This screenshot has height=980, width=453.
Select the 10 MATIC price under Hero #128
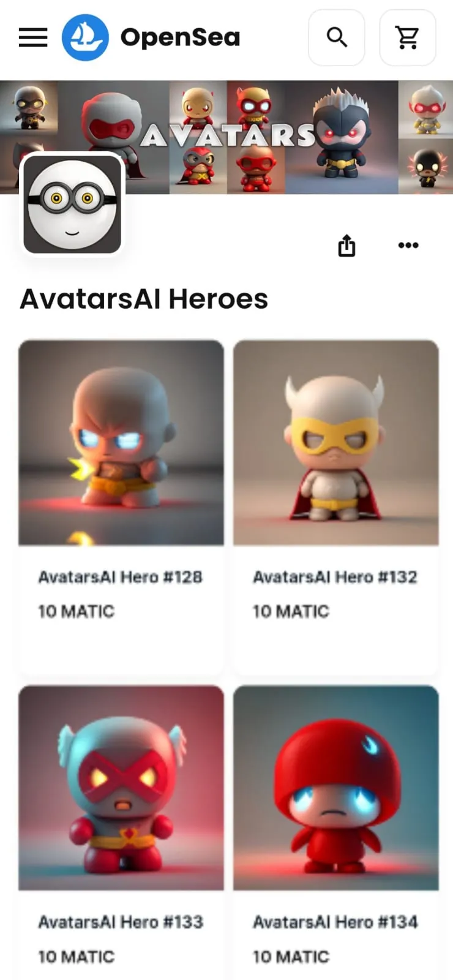pos(76,611)
